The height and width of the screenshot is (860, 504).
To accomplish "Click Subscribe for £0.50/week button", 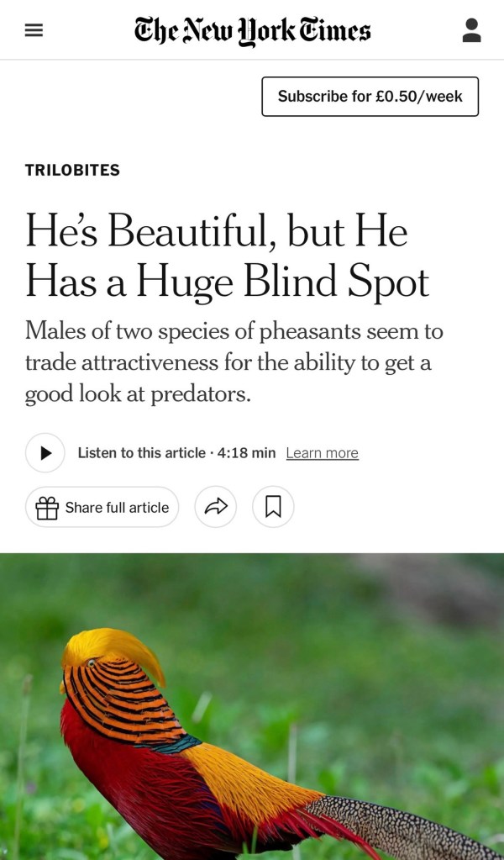I will [x=370, y=97].
